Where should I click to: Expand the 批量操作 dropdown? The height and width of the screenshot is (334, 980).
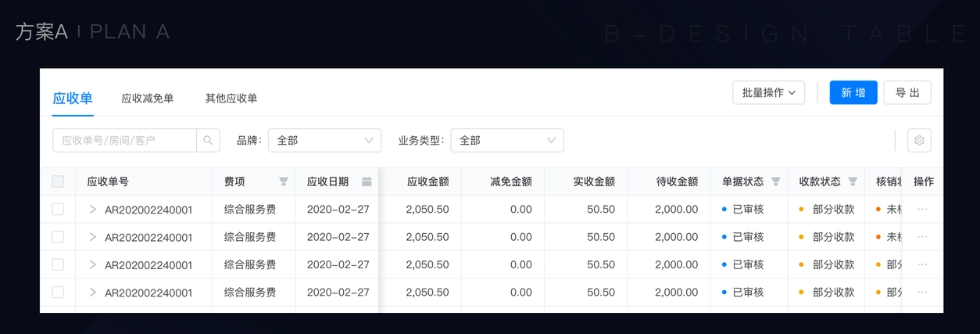pyautogui.click(x=768, y=92)
